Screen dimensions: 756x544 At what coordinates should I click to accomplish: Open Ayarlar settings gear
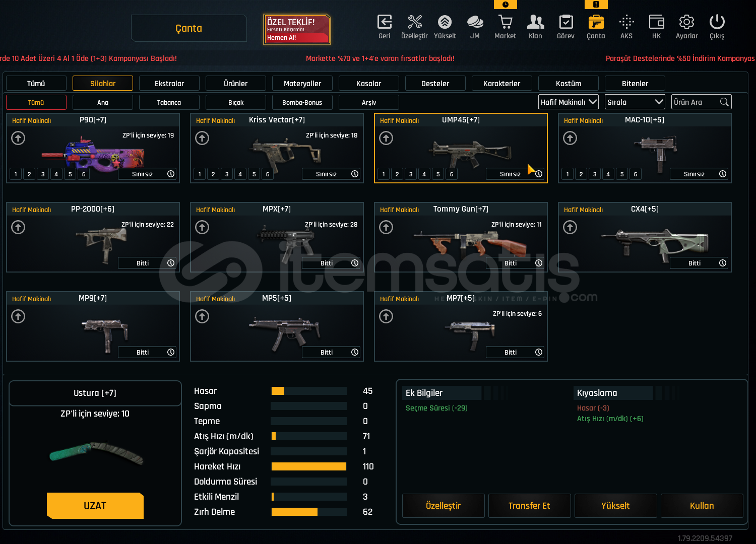tap(686, 23)
